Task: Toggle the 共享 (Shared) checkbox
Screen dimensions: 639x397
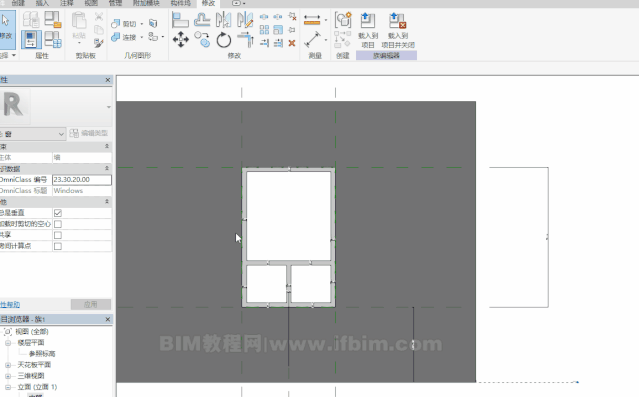Action: pos(58,235)
